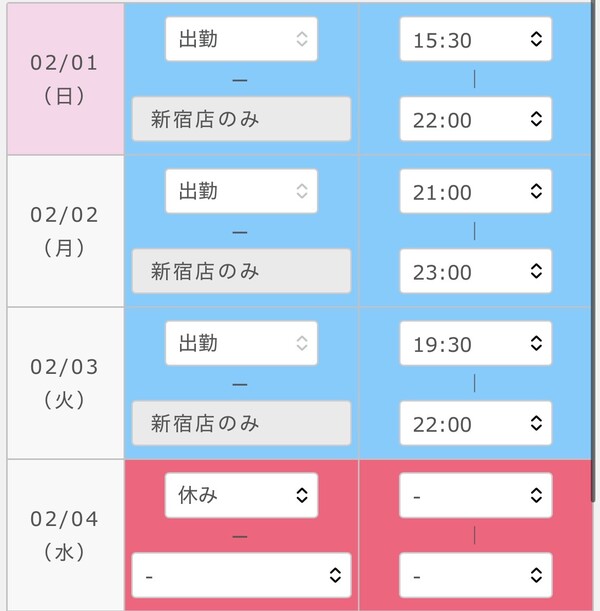
Task: Open 02/04 休み status dropdown
Action: pos(241,495)
